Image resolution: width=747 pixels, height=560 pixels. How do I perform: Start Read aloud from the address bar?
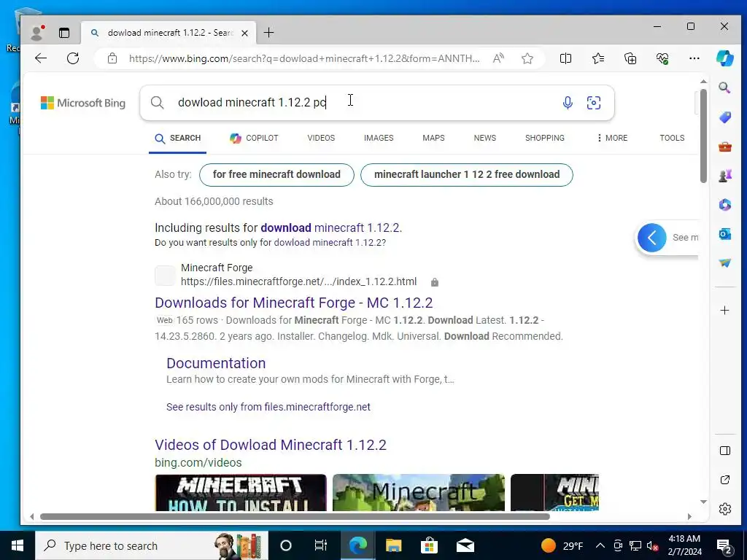pyautogui.click(x=498, y=58)
